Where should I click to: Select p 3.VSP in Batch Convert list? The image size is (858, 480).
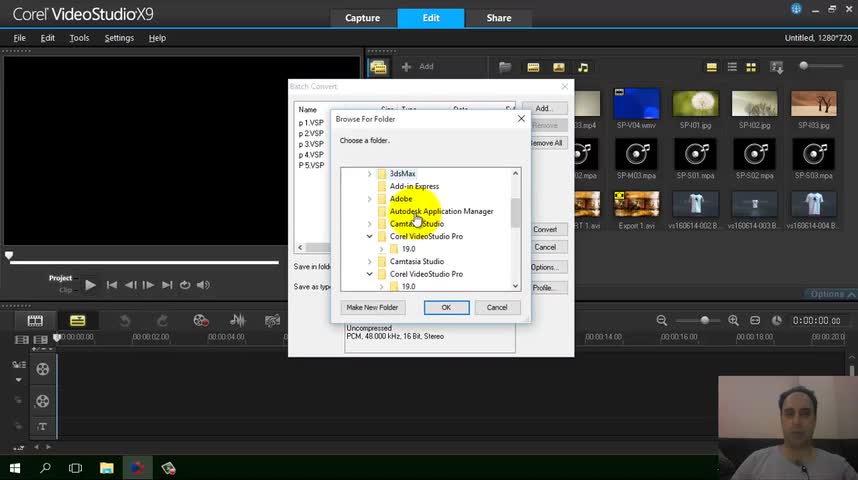[311, 144]
